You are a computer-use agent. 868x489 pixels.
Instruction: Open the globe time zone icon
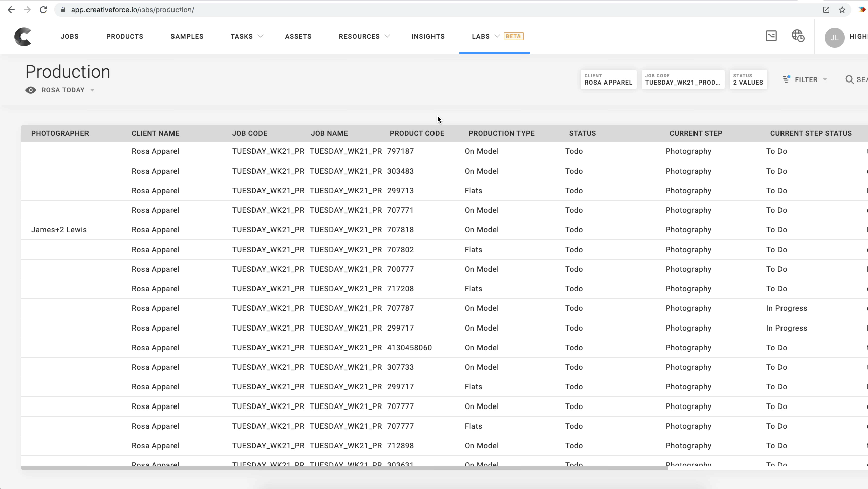coord(798,36)
